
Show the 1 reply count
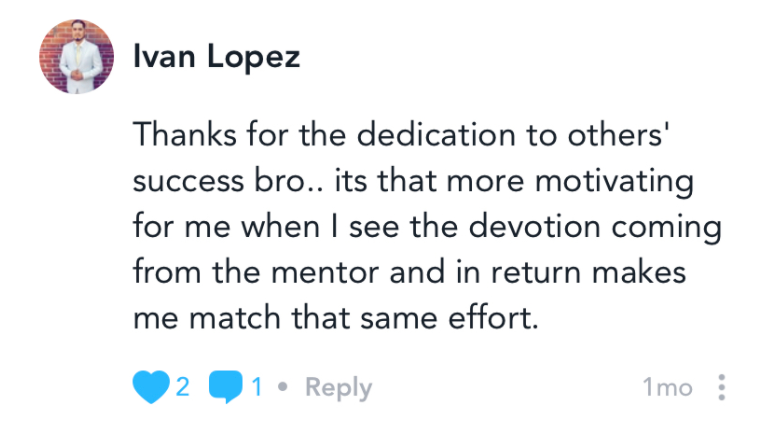pos(257,387)
